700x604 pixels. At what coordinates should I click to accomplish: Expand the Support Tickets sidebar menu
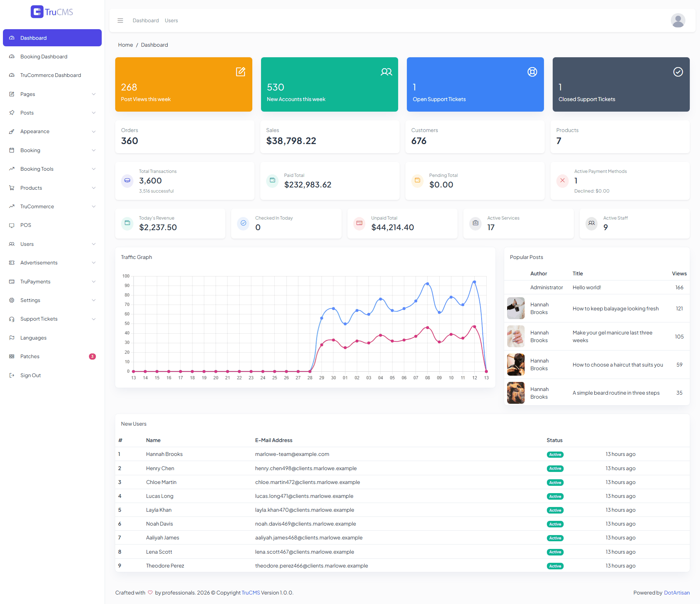52,319
